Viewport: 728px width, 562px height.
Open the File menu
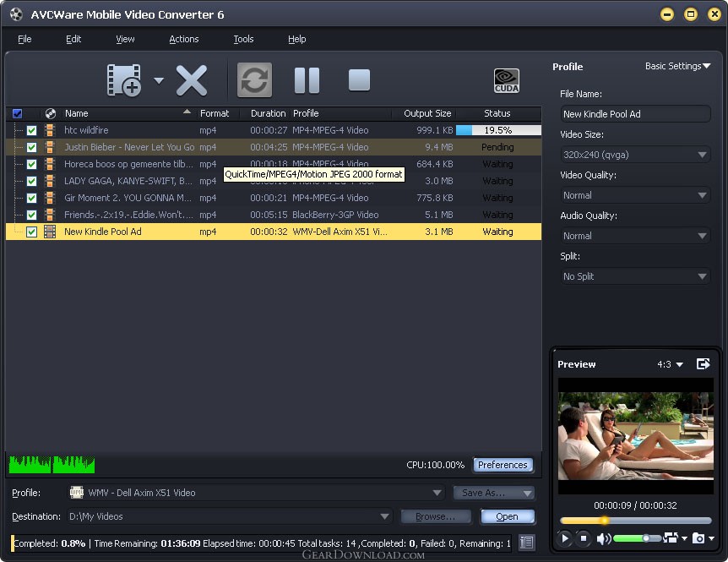point(24,39)
